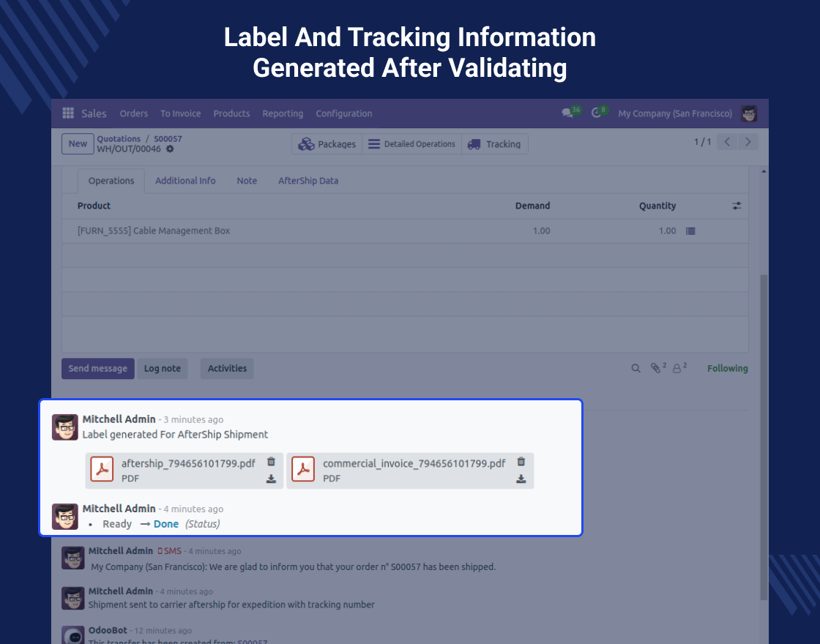The width and height of the screenshot is (820, 644).
Task: Click the New button
Action: coord(78,143)
